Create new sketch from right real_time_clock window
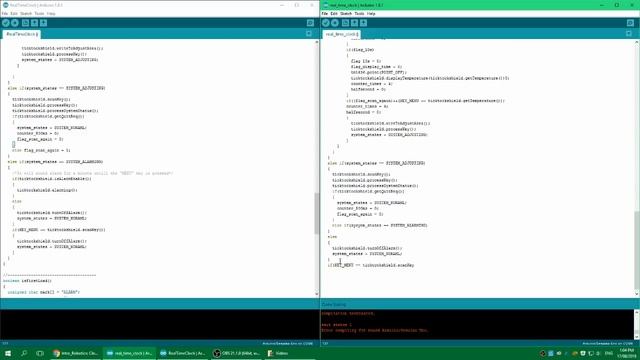Image resolution: width=640 pixels, height=360 pixels. tap(345, 23)
